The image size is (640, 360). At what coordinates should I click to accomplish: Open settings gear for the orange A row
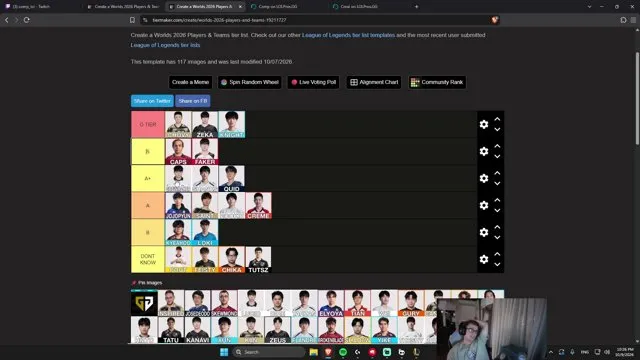coord(484,205)
